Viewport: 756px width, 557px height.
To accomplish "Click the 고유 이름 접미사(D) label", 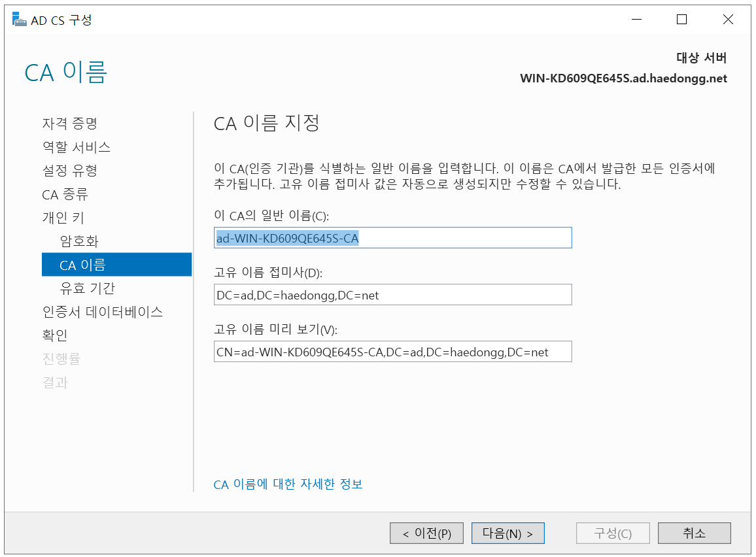I will coord(268,273).
